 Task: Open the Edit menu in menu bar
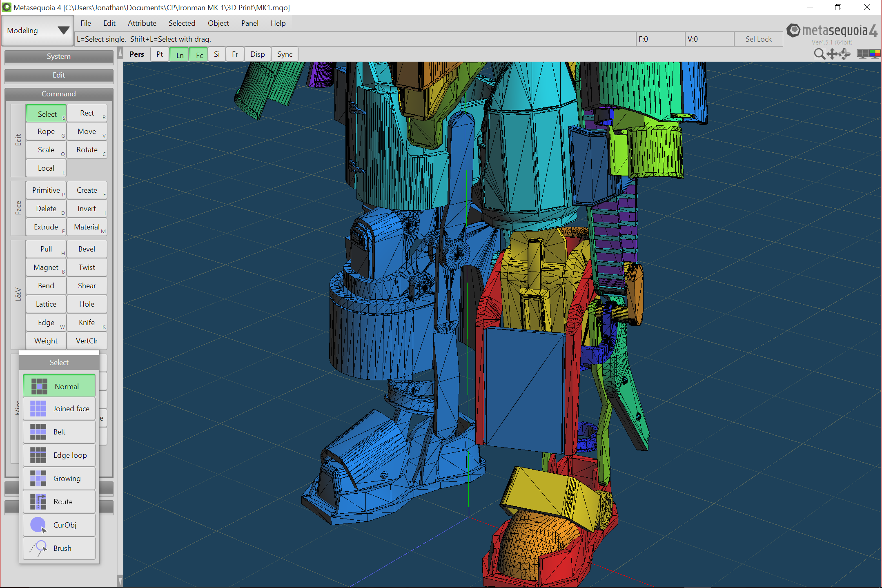pos(109,23)
